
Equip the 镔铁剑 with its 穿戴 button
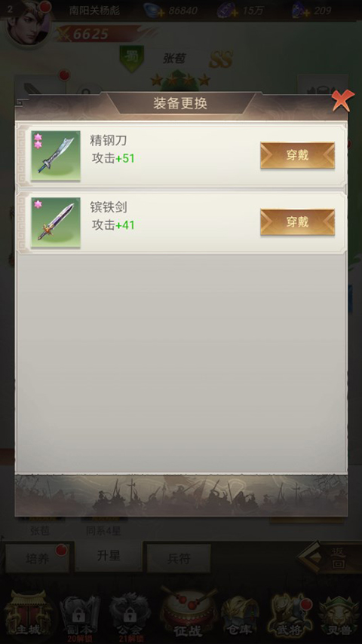pyautogui.click(x=297, y=221)
